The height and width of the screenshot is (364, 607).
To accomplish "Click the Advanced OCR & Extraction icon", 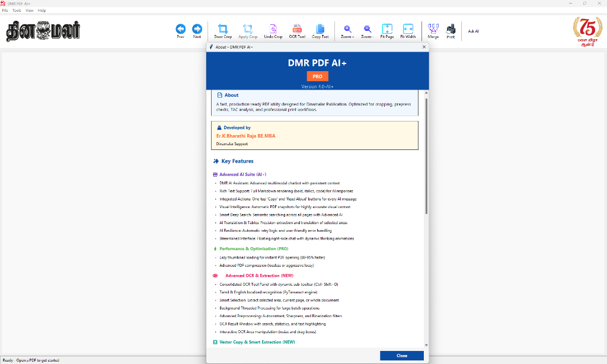I will [x=215, y=276].
